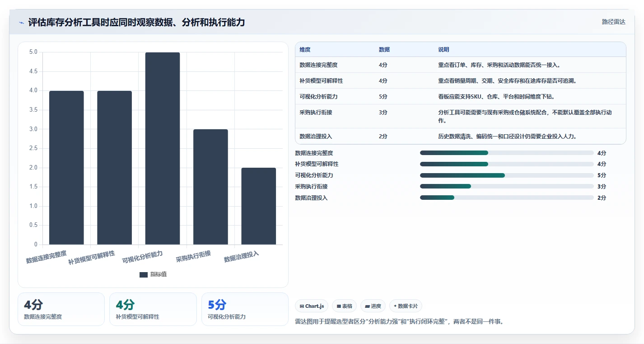Select the 数据卡片 tag chip
Image resolution: width=644 pixels, height=344 pixels.
[406, 306]
